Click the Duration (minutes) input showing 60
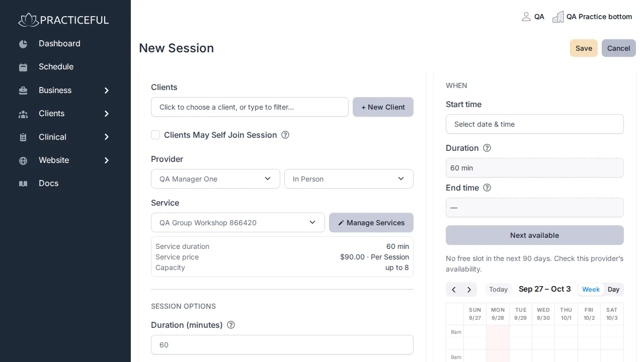The image size is (644, 362). coord(282,345)
